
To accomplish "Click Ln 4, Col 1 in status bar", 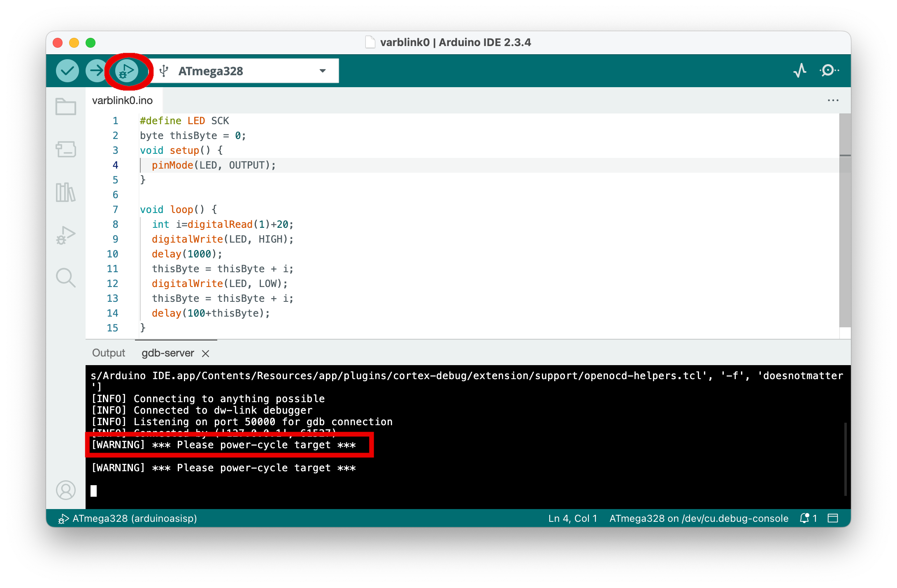I will click(x=572, y=518).
